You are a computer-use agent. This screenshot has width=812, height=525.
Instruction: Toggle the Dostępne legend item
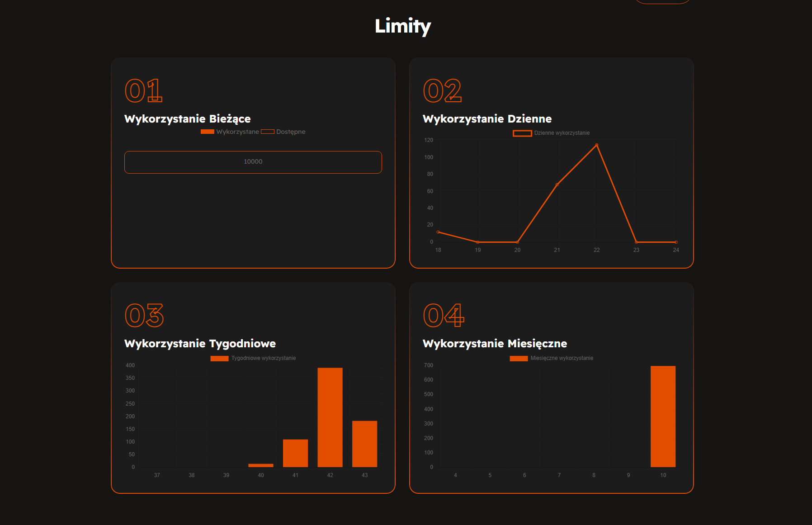point(283,132)
